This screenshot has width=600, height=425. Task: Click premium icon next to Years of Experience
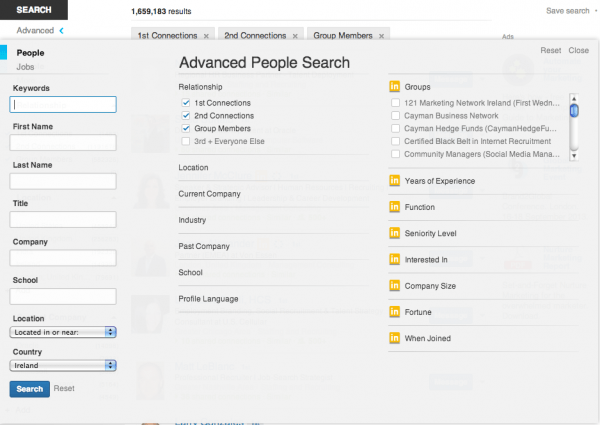click(395, 180)
